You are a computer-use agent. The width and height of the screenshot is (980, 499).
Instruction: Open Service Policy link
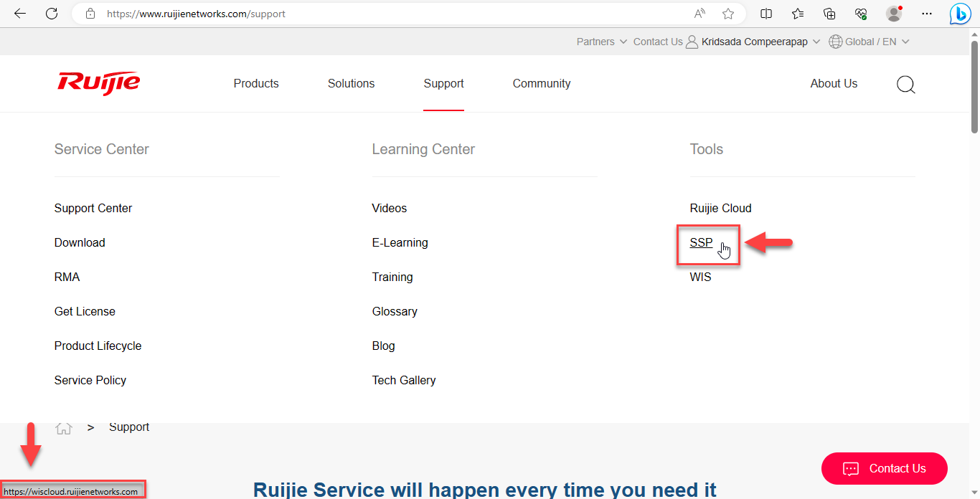click(x=90, y=380)
